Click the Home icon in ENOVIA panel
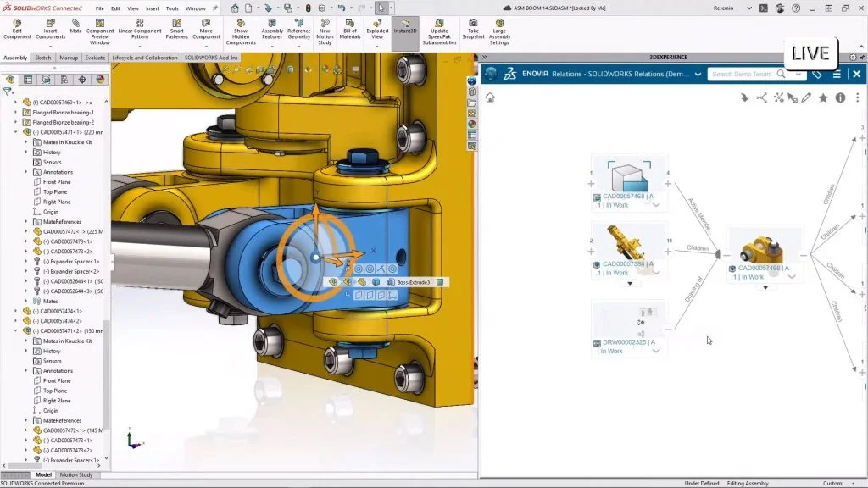This screenshot has width=868, height=488. coord(489,97)
